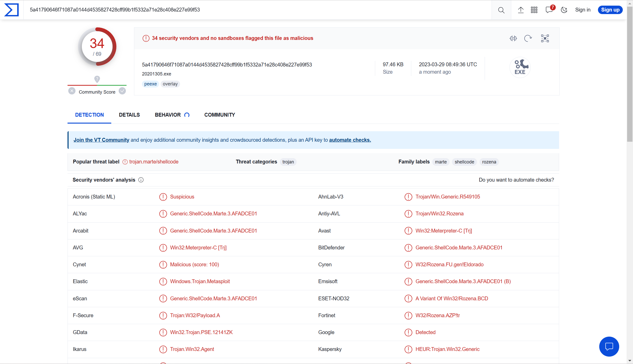Click the similar files search icon
This screenshot has width=633, height=364.
pyautogui.click(x=513, y=38)
